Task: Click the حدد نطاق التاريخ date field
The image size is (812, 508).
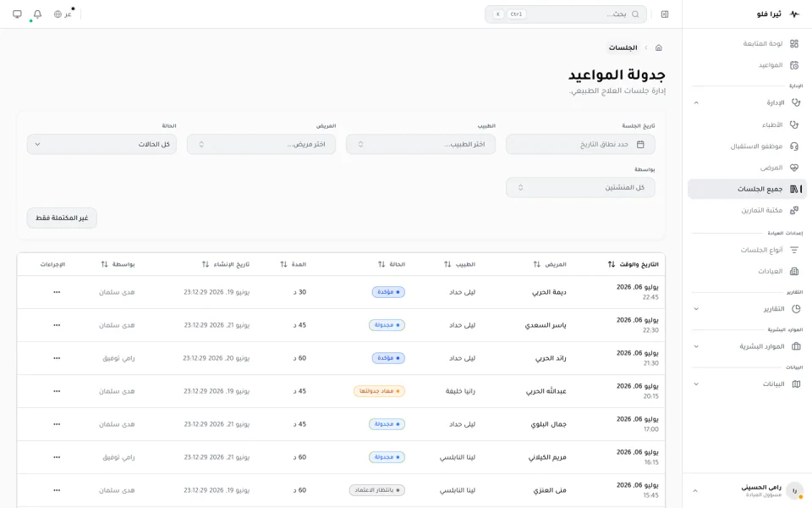Action: [580, 144]
